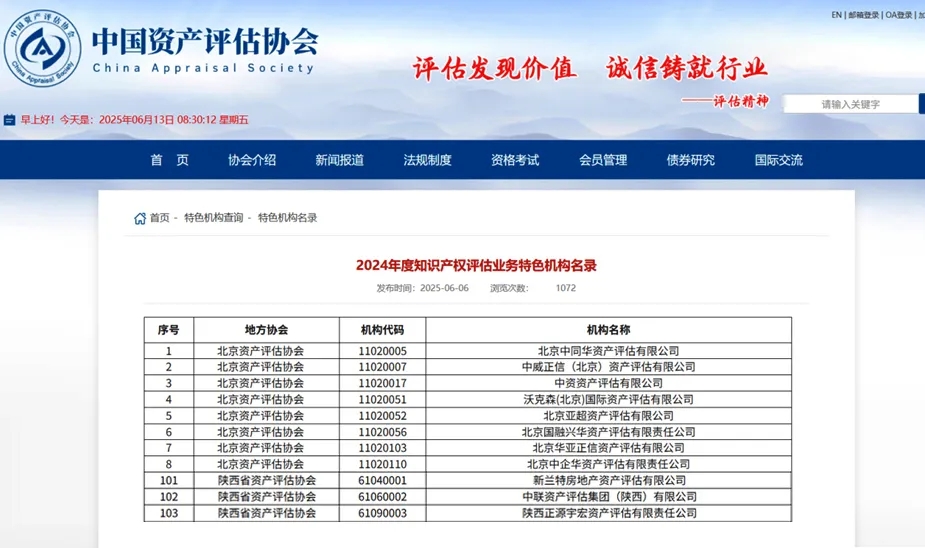Click 陕西省资产评估协会 in row 101
Viewport: 925px width, 548px height.
(267, 481)
